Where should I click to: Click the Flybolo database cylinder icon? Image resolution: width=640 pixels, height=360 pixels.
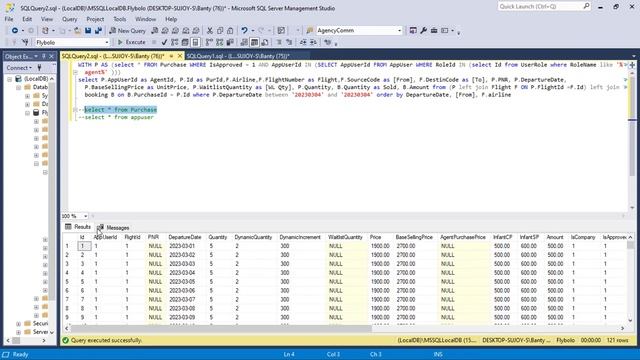pos(36,112)
